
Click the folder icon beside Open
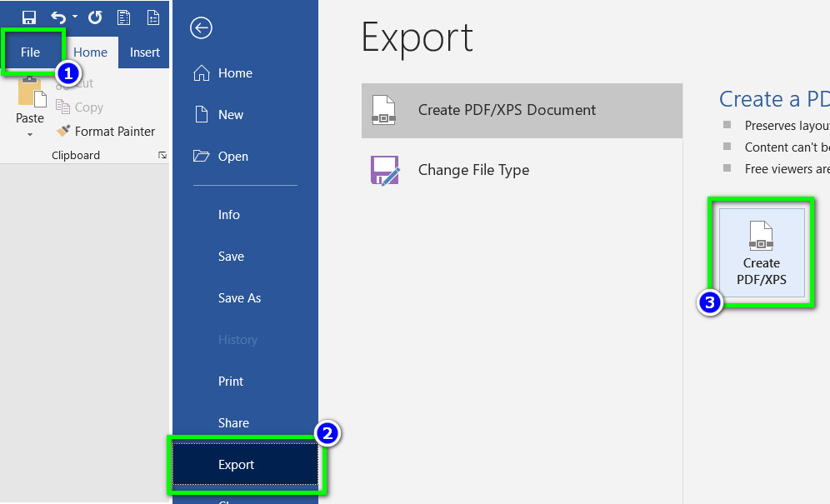201,156
